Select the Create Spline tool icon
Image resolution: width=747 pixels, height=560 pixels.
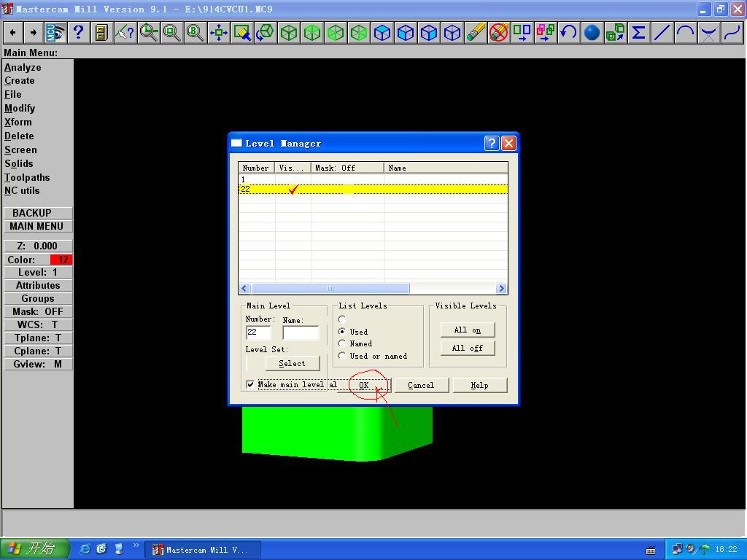point(732,33)
